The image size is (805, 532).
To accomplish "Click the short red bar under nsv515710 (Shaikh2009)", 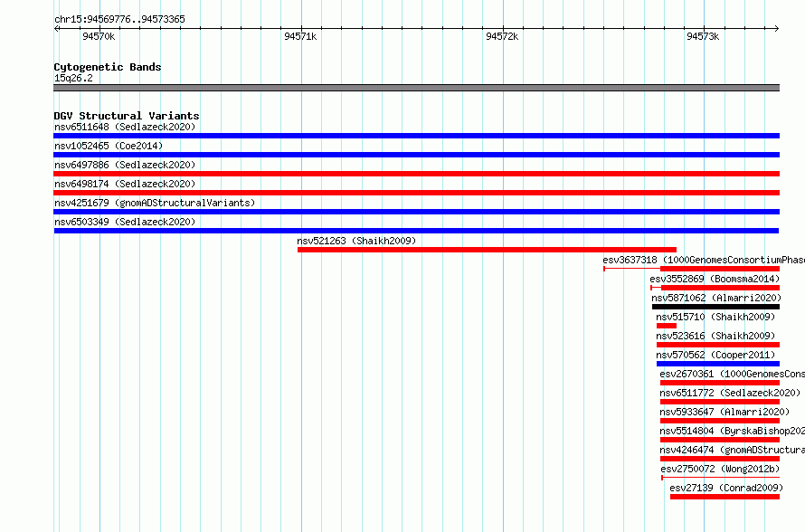I will coord(667,326).
